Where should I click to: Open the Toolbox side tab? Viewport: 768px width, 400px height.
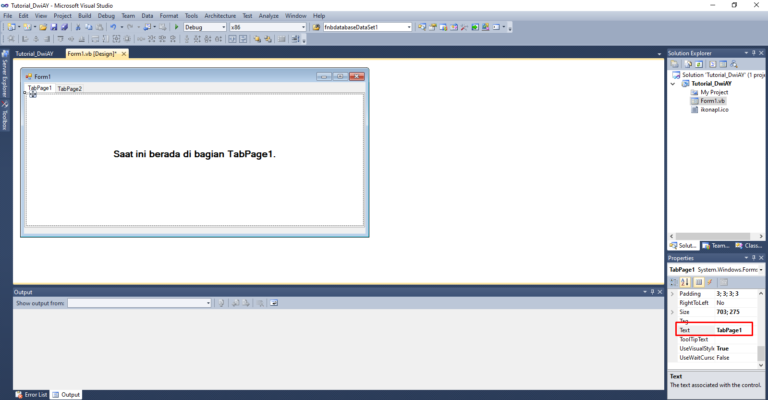click(x=5, y=116)
